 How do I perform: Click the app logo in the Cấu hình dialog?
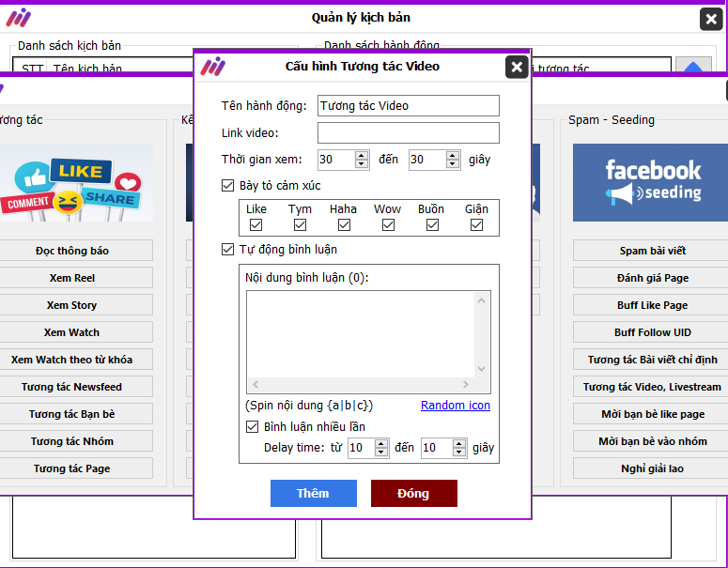click(x=213, y=67)
